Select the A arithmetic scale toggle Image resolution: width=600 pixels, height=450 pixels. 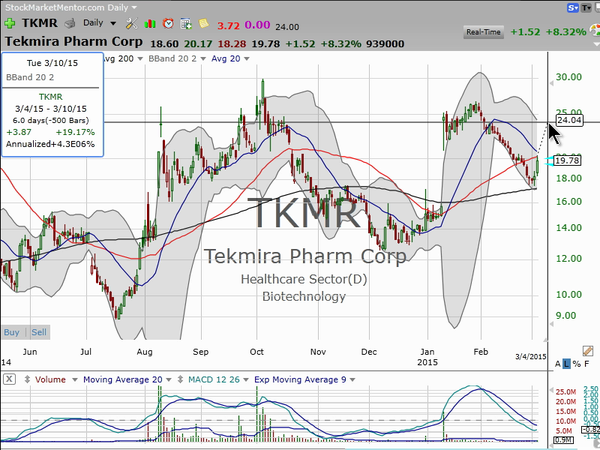pyautogui.click(x=558, y=364)
